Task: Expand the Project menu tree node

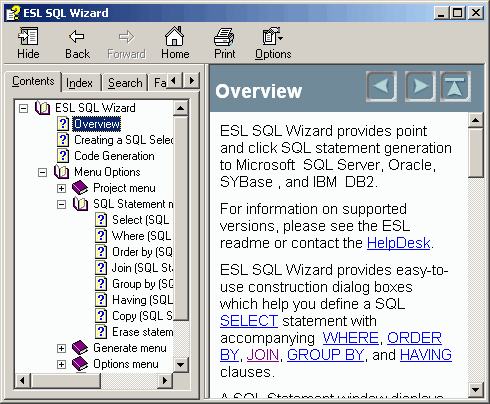Action: (61, 188)
